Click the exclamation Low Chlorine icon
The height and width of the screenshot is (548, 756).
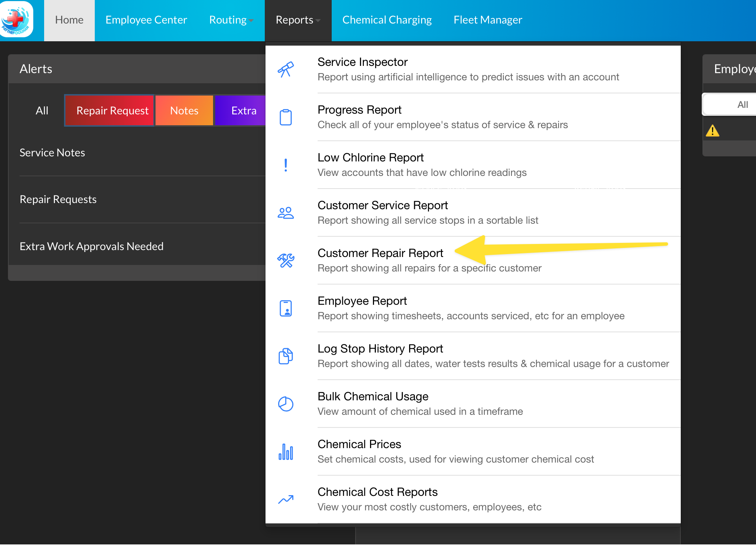285,165
